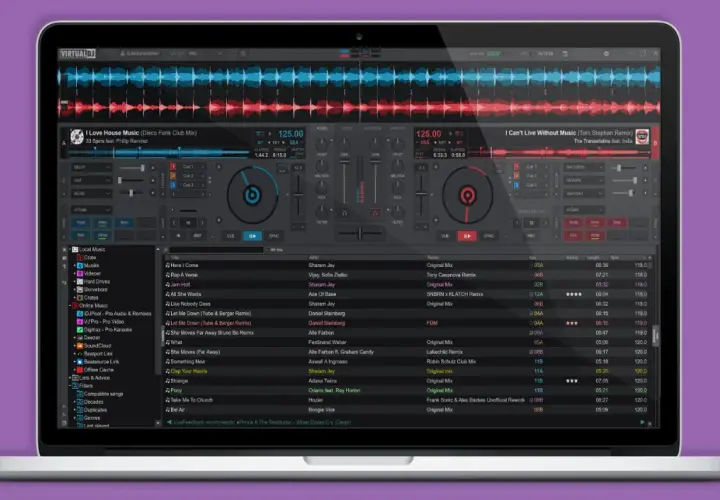The height and width of the screenshot is (500, 720).
Task: Trigger orange hot cue Cue 2 on left deck
Action: point(173,176)
